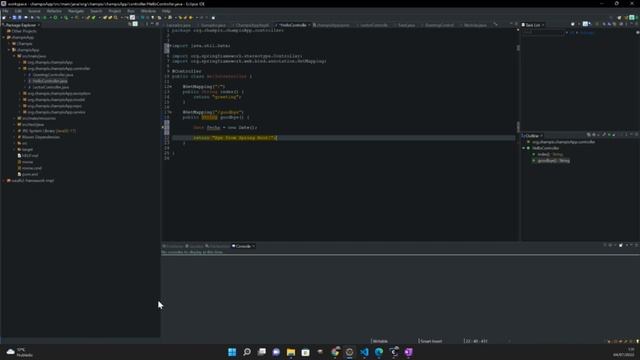This screenshot has width=640, height=360.
Task: Open Chrome from taskbar
Action: point(335,352)
